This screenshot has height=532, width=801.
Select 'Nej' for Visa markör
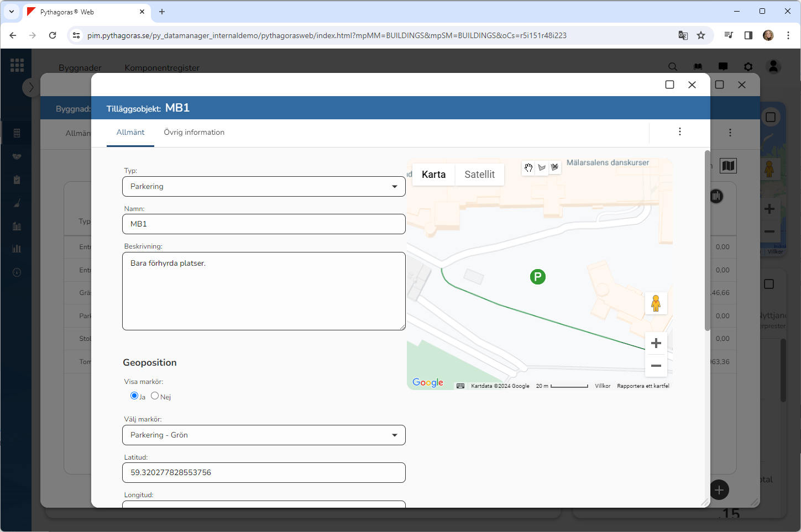[155, 396]
